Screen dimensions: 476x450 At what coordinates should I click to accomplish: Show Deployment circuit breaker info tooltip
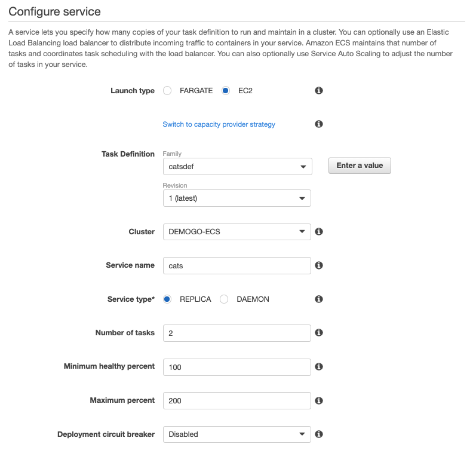pos(319,434)
